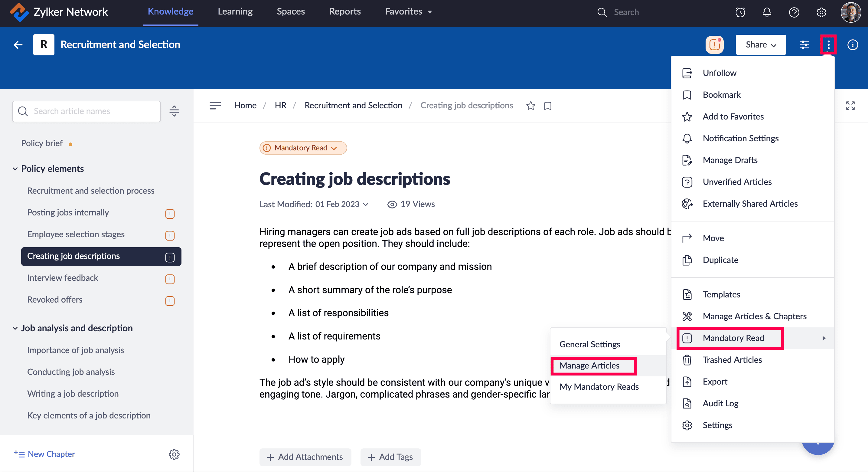Collapse all chapters in sidebar
Viewport: 868px width, 472px height.
174,111
